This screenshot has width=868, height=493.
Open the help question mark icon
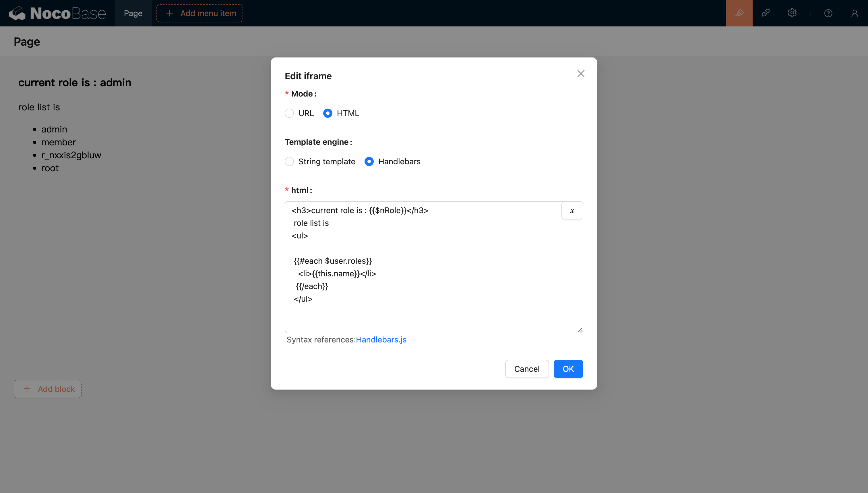(828, 13)
